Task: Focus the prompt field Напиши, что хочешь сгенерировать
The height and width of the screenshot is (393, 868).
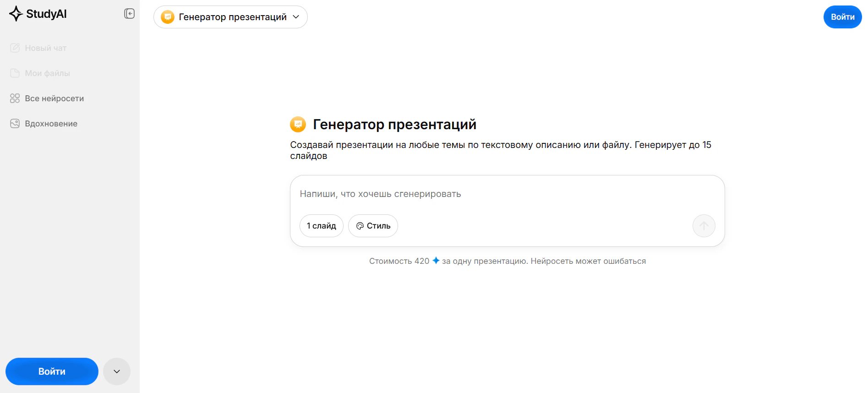Action: point(507,194)
